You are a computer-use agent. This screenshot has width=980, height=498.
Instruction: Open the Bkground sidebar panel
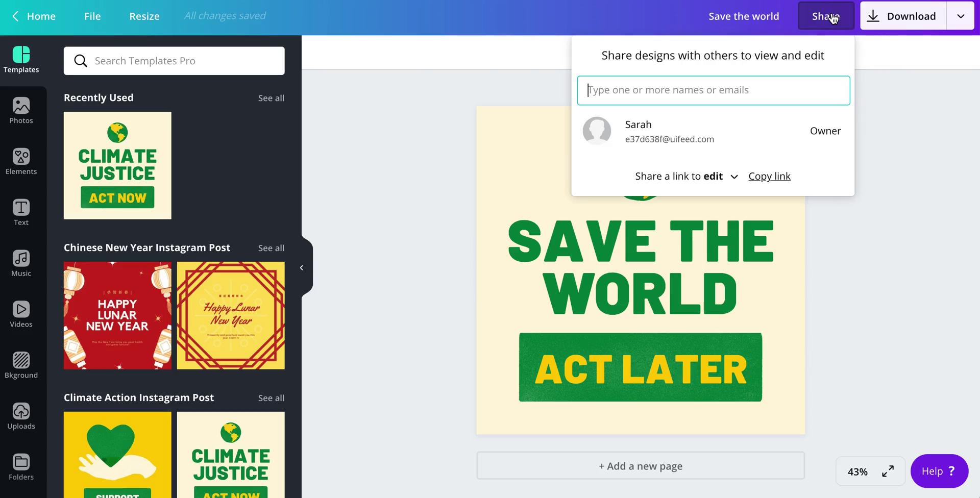21,366
